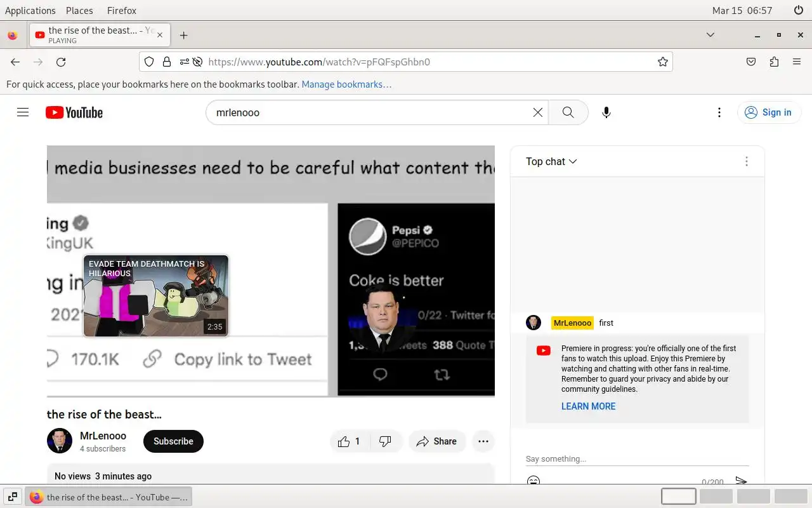Open the emoji picker in chat
The height and width of the screenshot is (508, 812).
coord(534,481)
